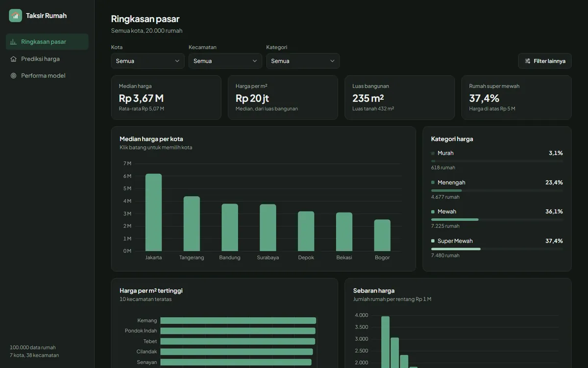Click the Luas bangunan card

pos(400,98)
